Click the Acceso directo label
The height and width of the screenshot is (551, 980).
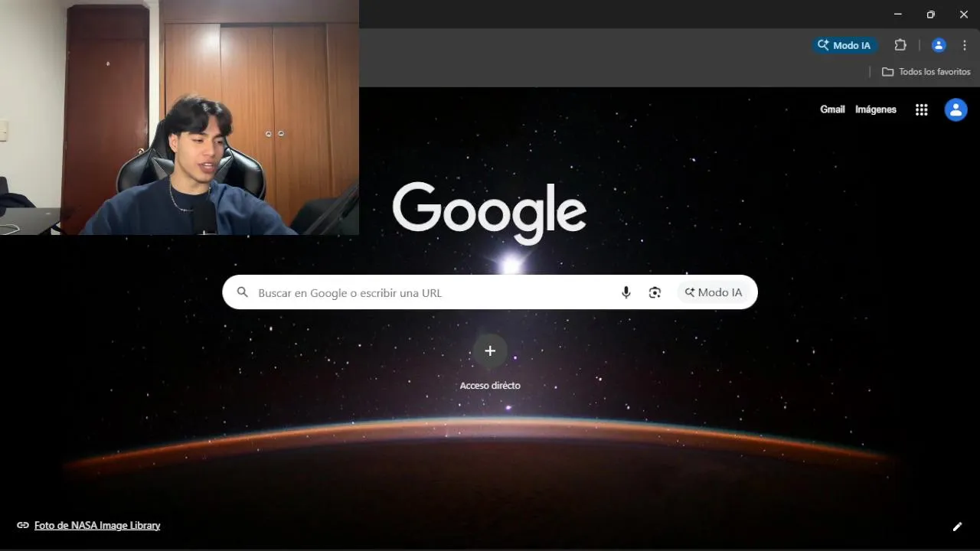(490, 385)
